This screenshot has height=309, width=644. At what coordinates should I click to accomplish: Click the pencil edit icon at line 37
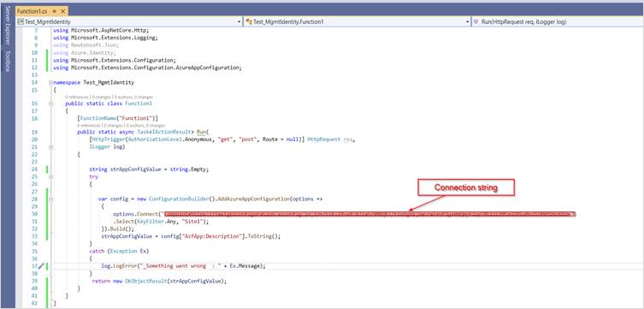41,266
